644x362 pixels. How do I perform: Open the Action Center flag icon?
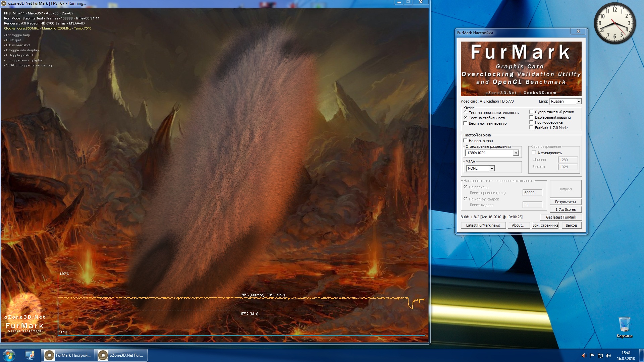[592, 356]
